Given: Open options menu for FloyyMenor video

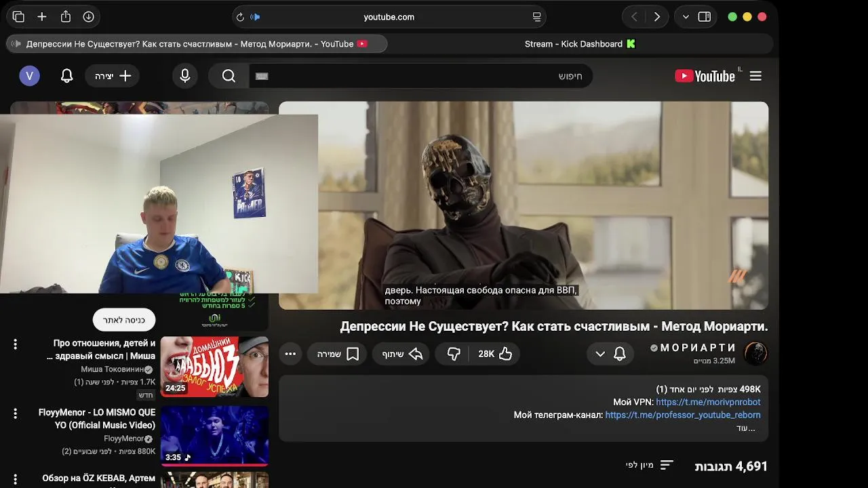Looking at the screenshot, I should (15, 413).
